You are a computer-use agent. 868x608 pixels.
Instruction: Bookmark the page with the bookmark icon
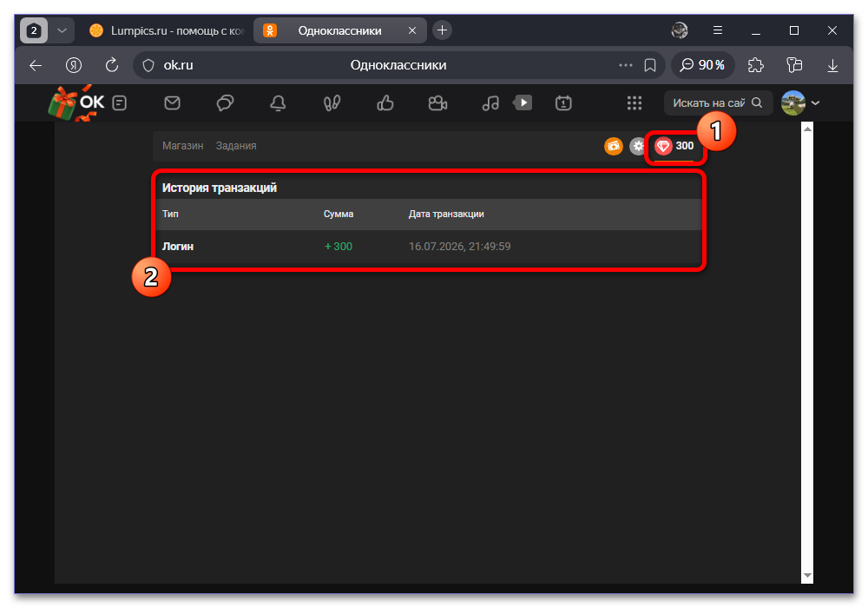tap(650, 65)
